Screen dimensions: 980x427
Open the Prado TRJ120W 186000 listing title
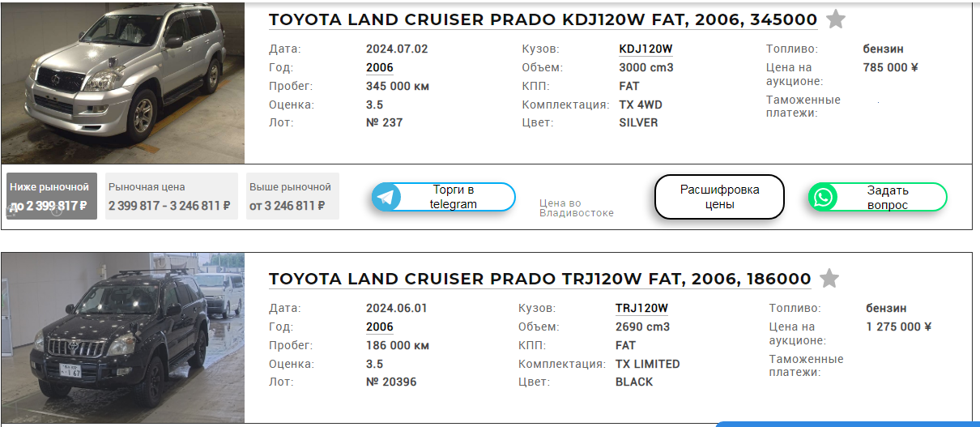(539, 280)
